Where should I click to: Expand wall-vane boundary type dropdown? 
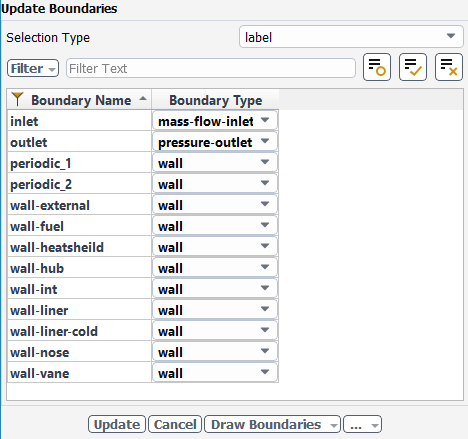click(215, 373)
